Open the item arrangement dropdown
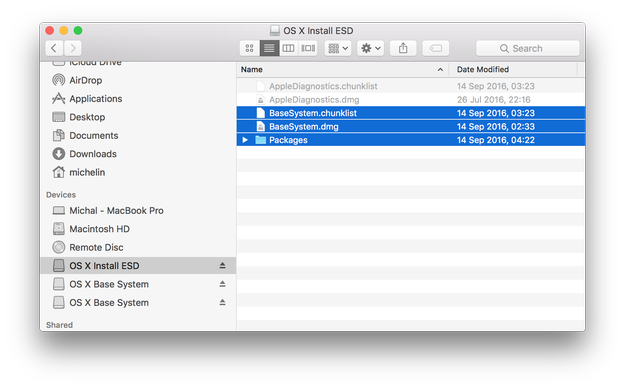 click(338, 48)
